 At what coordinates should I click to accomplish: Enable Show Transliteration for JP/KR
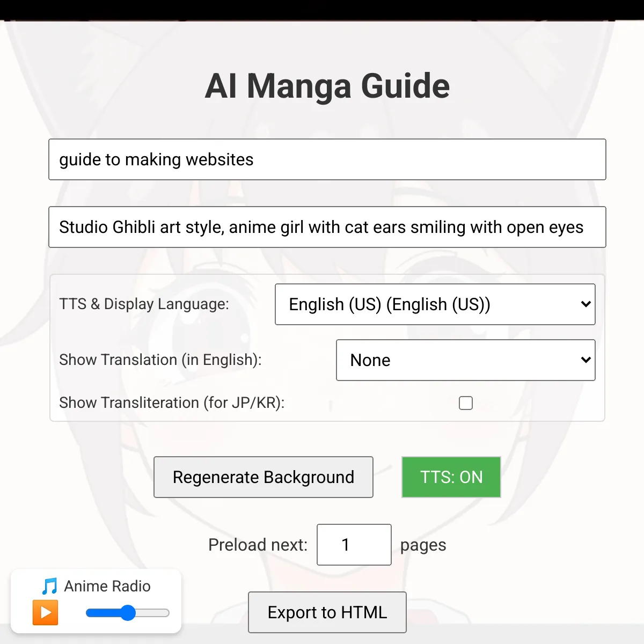click(466, 403)
